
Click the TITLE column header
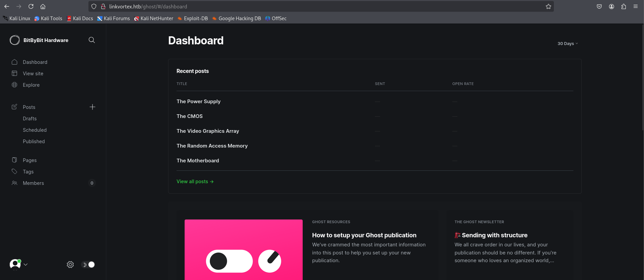(182, 84)
